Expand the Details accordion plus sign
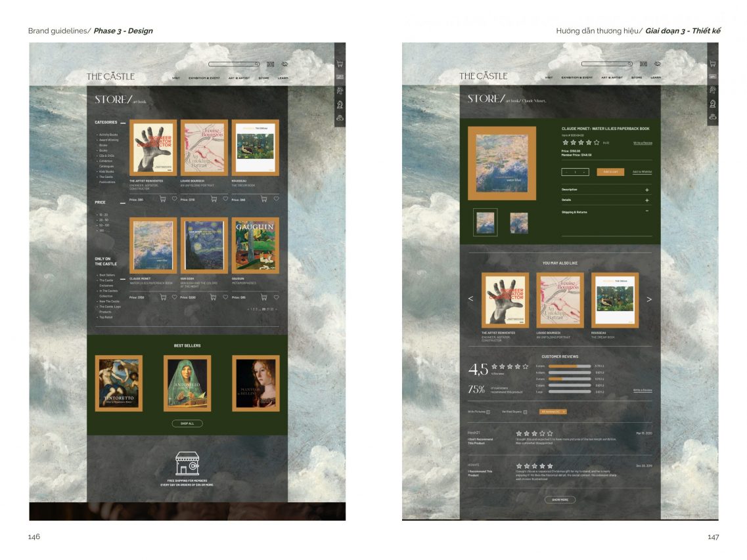Image resolution: width=747 pixels, height=560 pixels. coord(647,200)
